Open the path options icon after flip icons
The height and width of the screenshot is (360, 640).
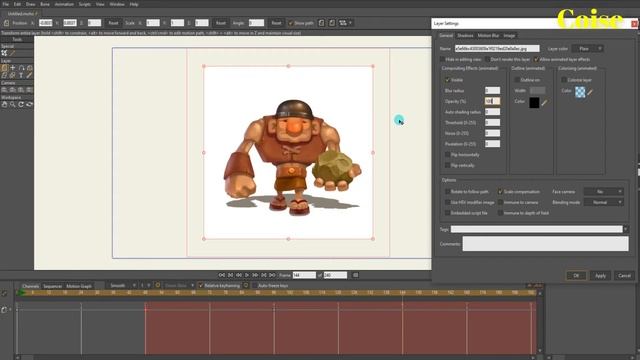click(x=345, y=23)
